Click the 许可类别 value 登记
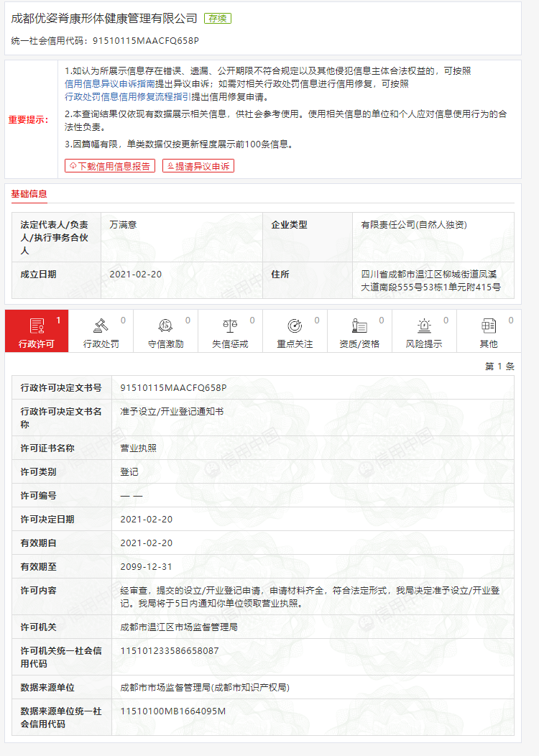Image resolution: width=539 pixels, height=756 pixels. click(129, 471)
